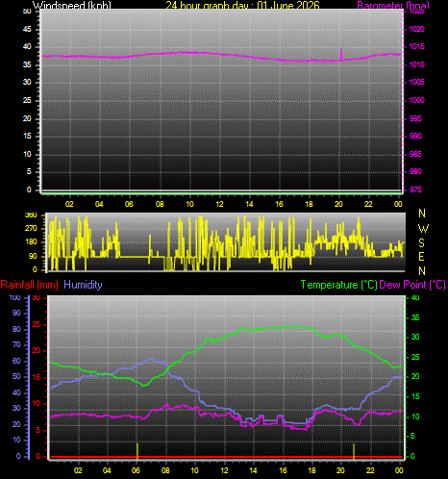This screenshot has width=448, height=479.
Task: Click barometer axis value "975"
Action: coord(415,189)
